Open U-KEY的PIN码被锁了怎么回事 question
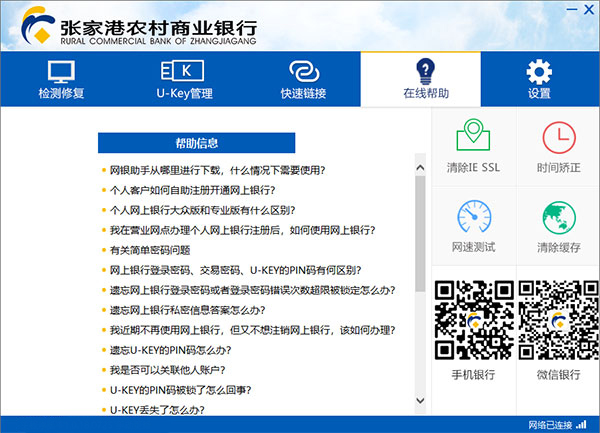 point(181,390)
